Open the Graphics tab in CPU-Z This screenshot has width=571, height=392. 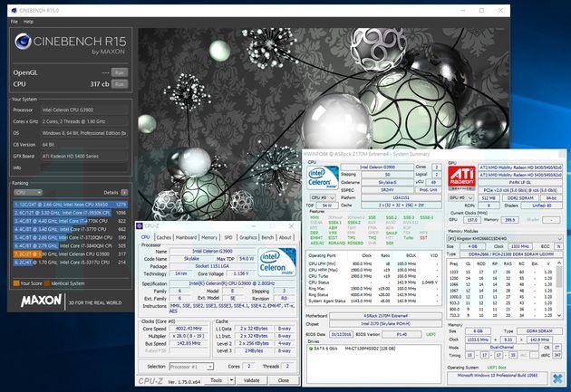(248, 237)
